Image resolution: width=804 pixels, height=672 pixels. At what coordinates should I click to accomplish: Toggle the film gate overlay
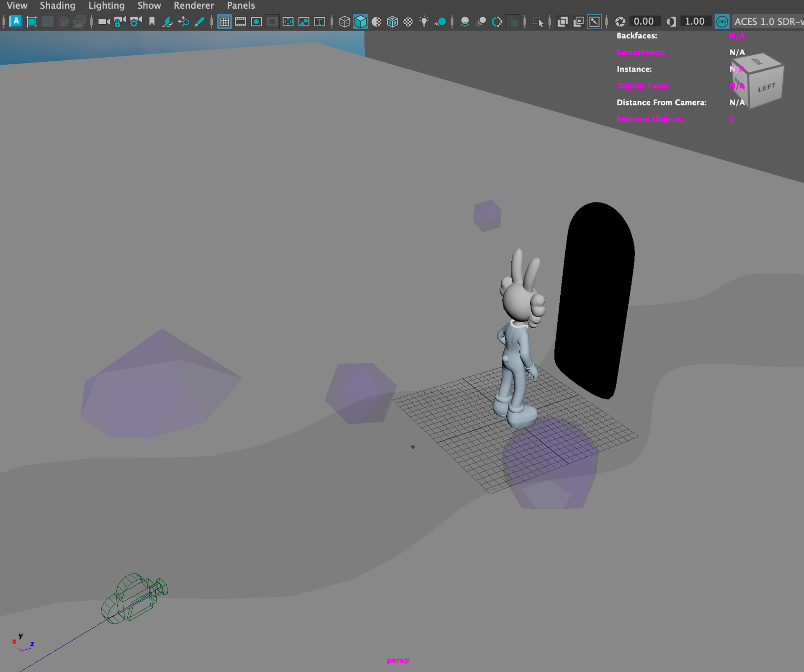[240, 22]
